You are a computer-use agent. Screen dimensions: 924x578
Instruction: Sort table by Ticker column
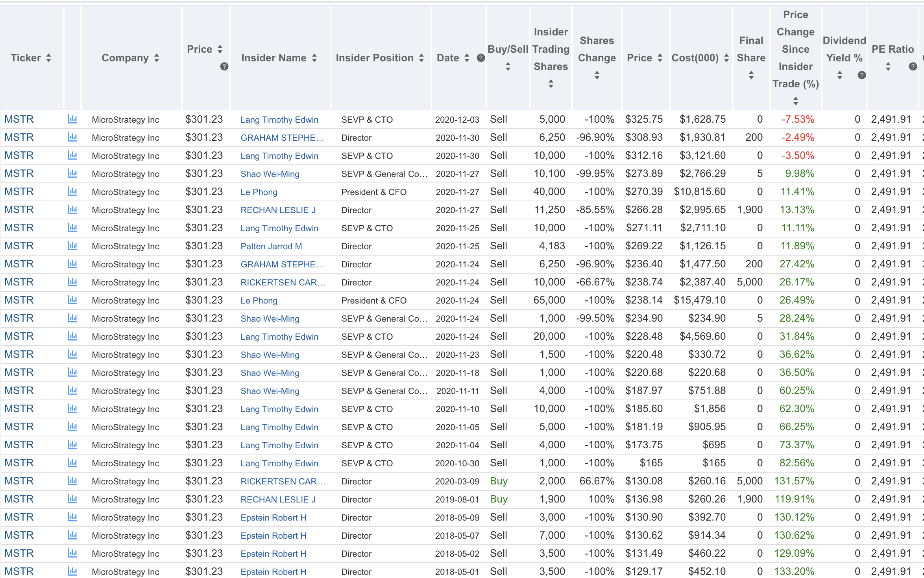[48, 58]
